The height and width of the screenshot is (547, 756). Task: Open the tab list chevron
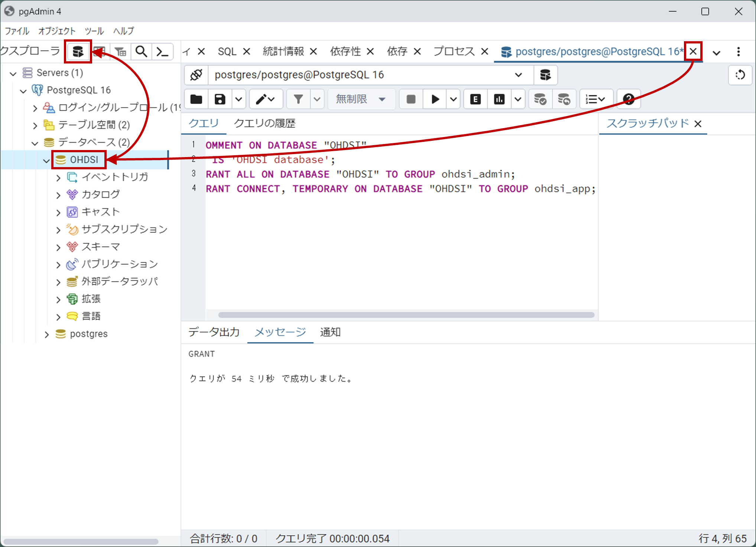(x=717, y=52)
